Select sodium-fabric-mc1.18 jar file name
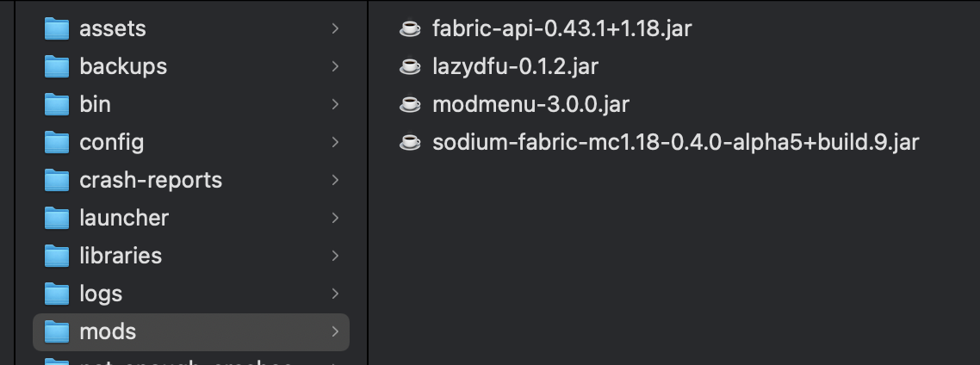Image resolution: width=980 pixels, height=365 pixels. coord(675,142)
